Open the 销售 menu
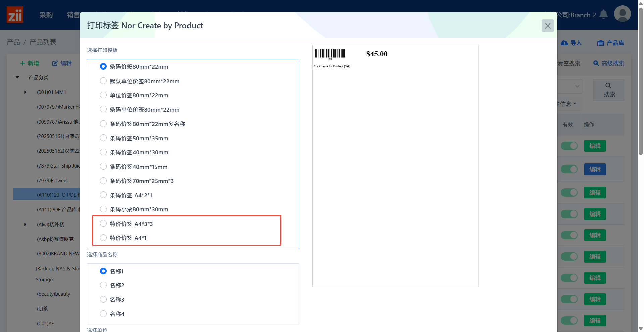 pos(73,15)
